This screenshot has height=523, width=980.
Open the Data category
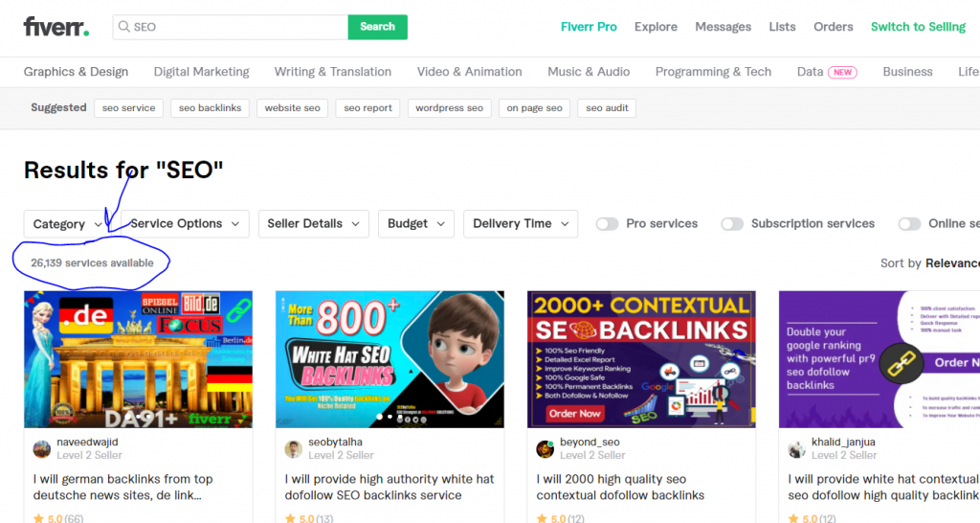pyautogui.click(x=810, y=71)
